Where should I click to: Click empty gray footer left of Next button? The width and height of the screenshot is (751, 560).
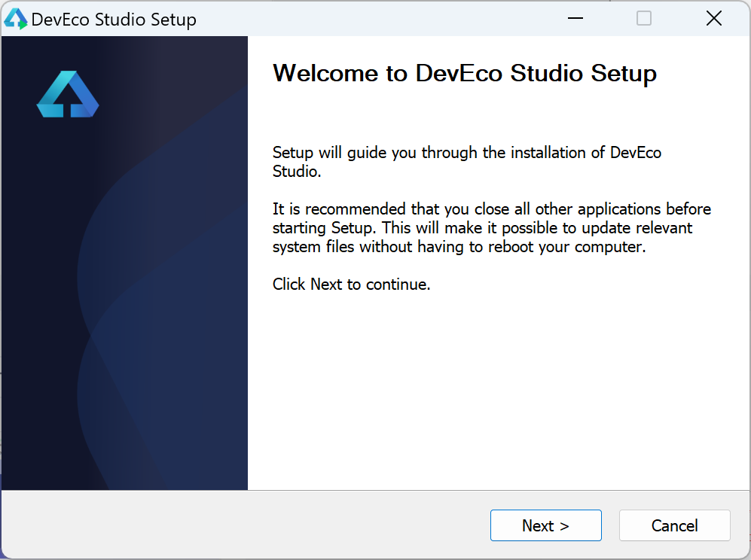point(241,525)
